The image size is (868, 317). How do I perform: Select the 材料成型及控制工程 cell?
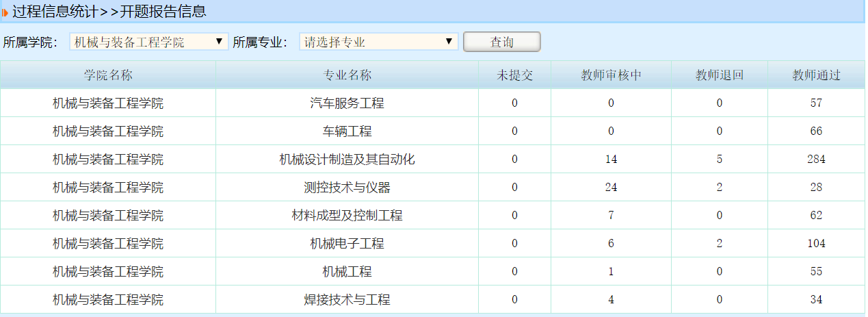[x=347, y=216]
